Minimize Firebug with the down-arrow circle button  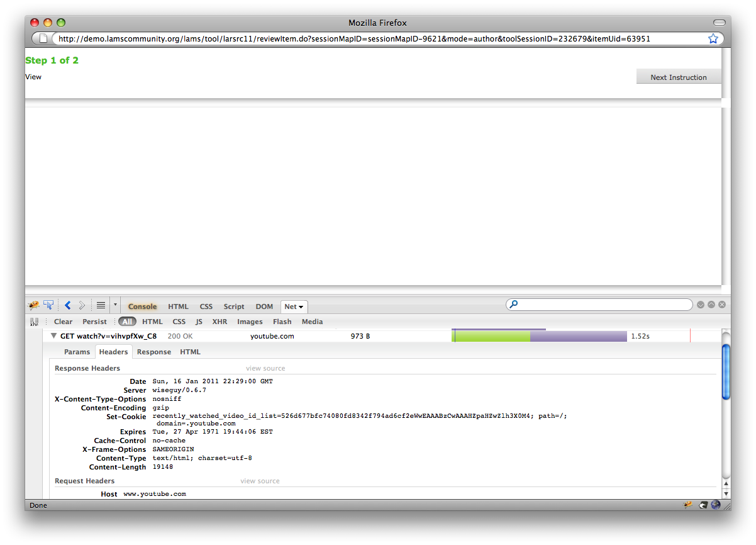point(700,305)
